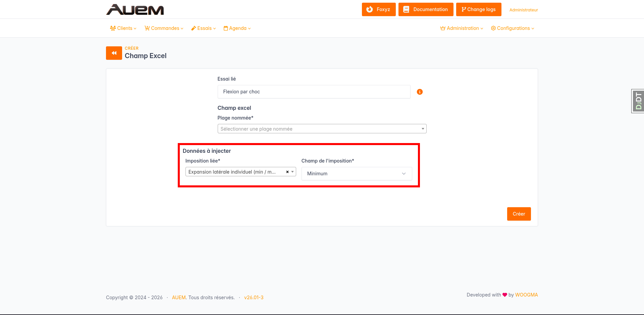Open the Agenda menu
The height and width of the screenshot is (315, 644).
237,28
